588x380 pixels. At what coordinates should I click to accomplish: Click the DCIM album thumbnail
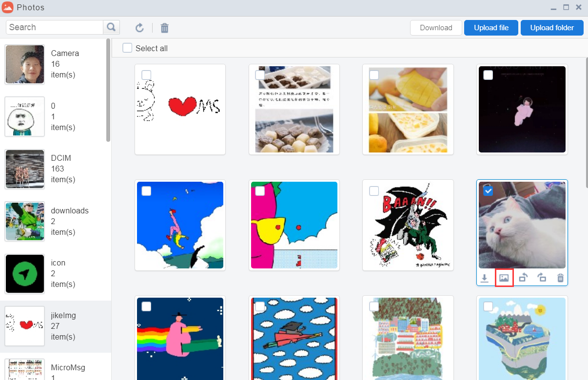click(25, 169)
